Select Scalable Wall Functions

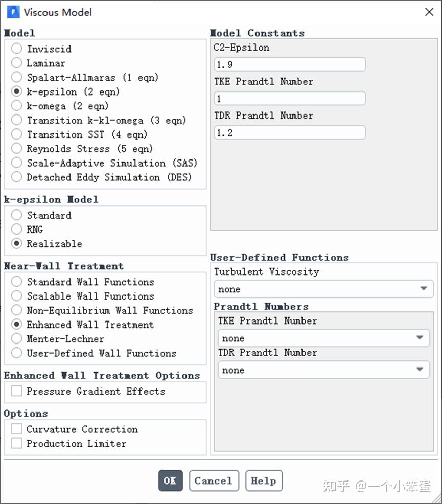[x=17, y=296]
